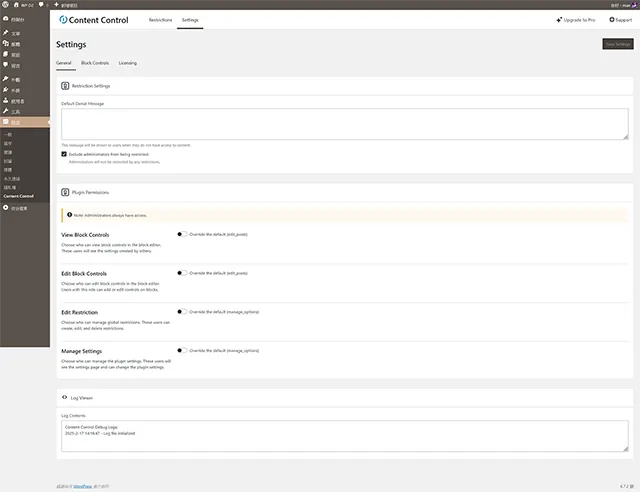Uncheck Exclude administrators from being restricted
The width and height of the screenshot is (640, 492).
click(x=64, y=154)
